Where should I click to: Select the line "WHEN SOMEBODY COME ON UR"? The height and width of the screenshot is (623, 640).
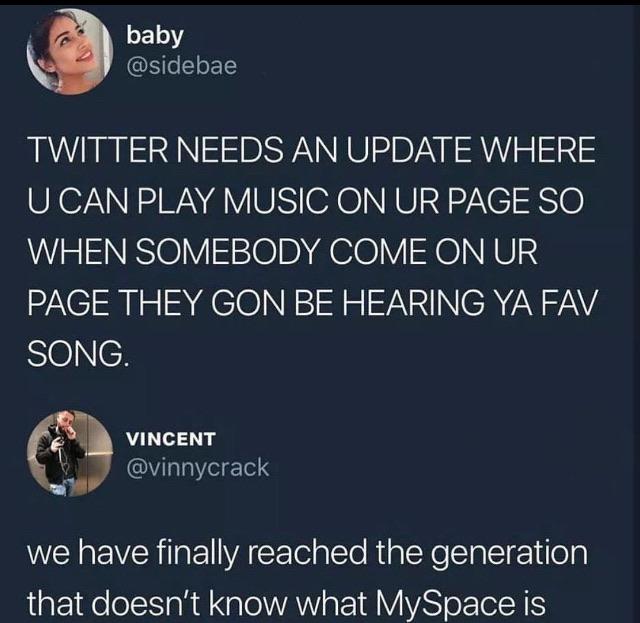[x=282, y=251]
